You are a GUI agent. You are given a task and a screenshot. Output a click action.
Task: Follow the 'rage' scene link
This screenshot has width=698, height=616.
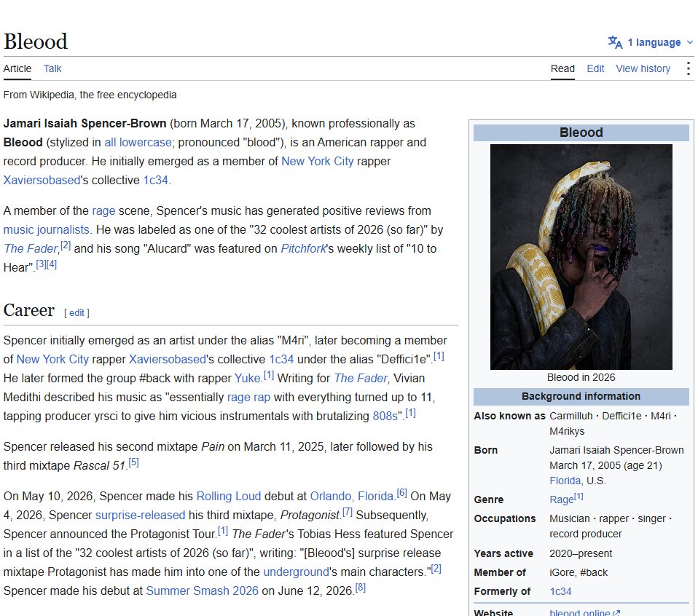pyautogui.click(x=103, y=211)
